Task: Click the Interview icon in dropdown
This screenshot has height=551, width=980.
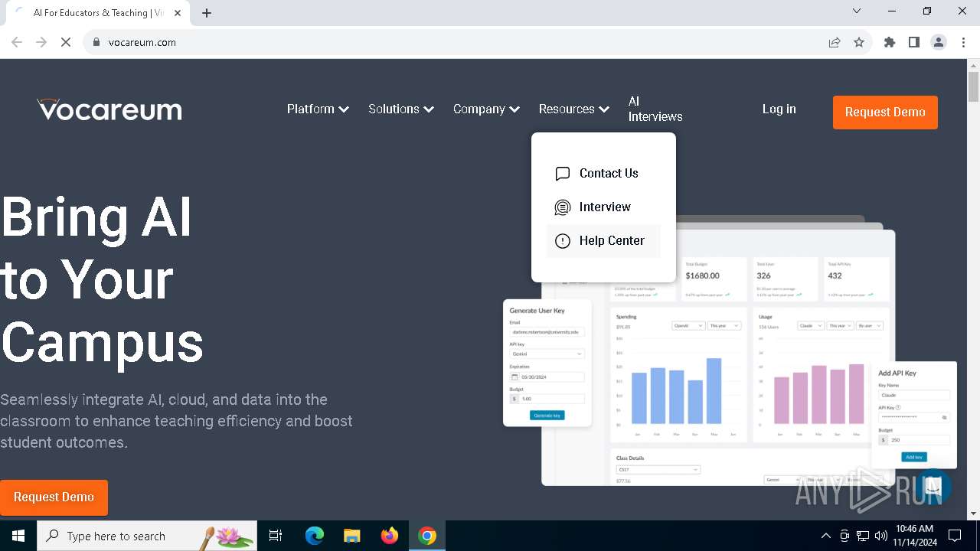Action: (x=563, y=207)
